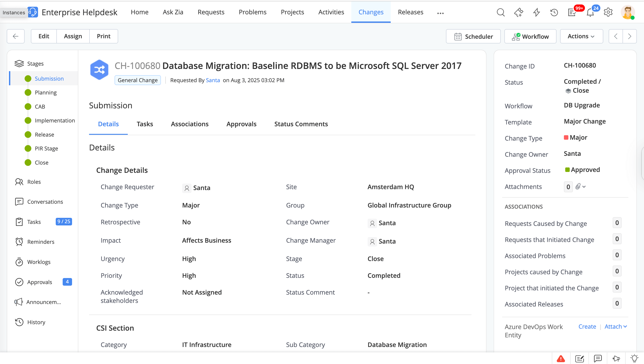Open recent items history clock icon

[554, 12]
